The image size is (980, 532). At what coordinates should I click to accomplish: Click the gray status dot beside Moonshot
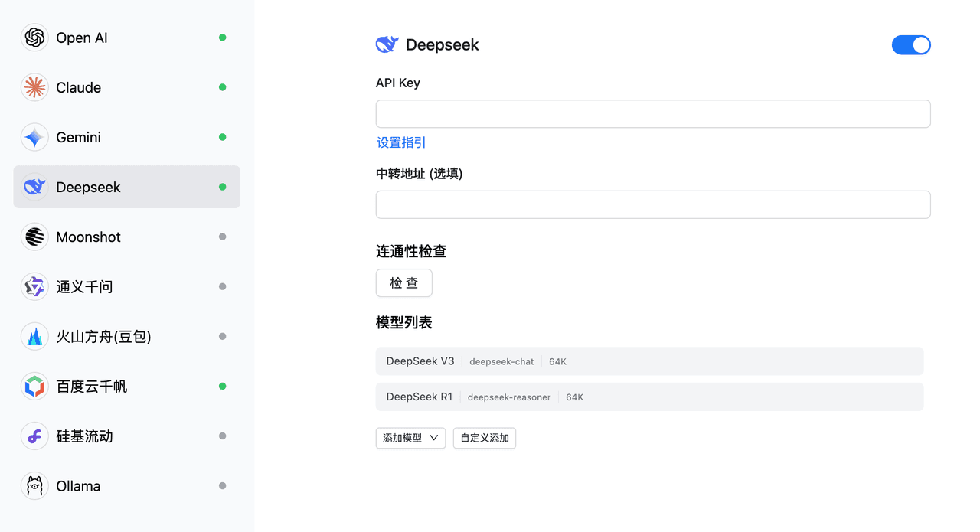coord(223,237)
